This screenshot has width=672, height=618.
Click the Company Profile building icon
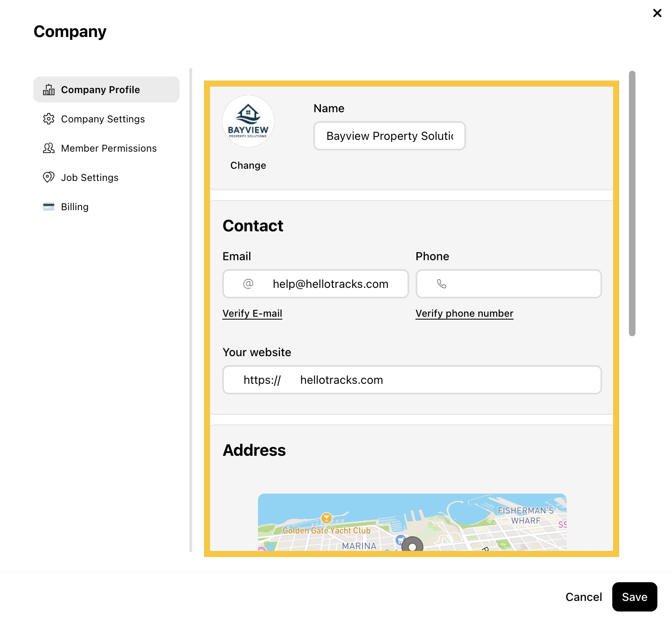49,89
